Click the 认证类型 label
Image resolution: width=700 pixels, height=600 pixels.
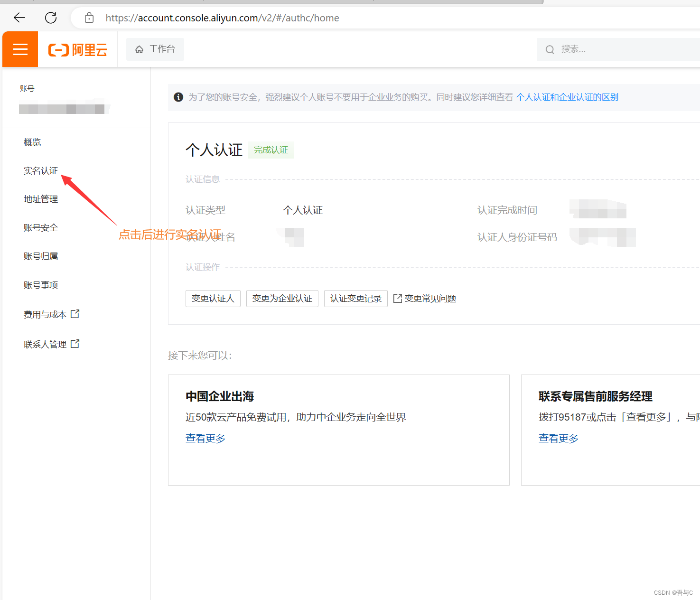point(205,210)
